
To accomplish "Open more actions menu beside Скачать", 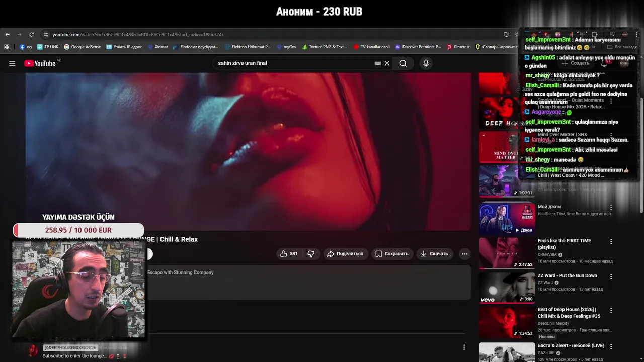I will coord(465,254).
